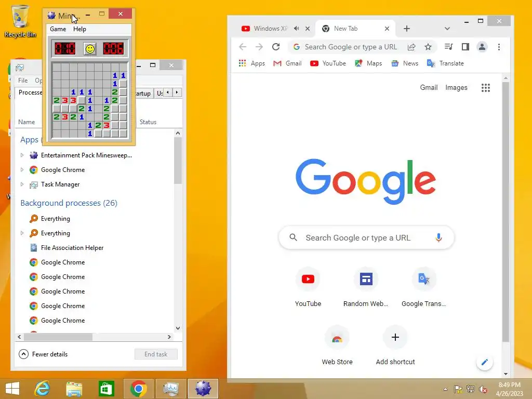The image size is (532, 399).
Task: Click the Chrome address bar
Action: [x=350, y=47]
